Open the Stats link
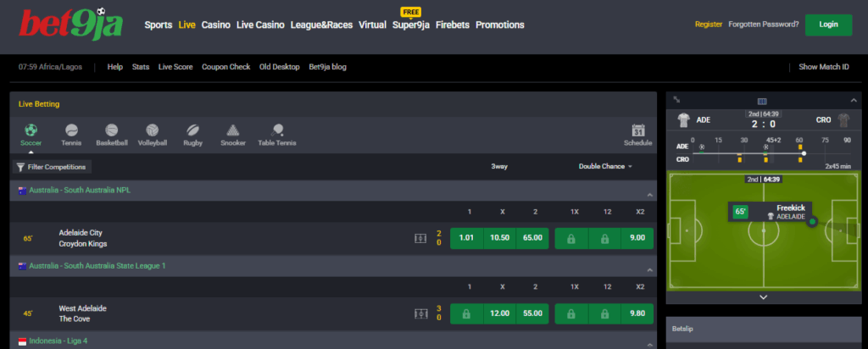 point(141,67)
